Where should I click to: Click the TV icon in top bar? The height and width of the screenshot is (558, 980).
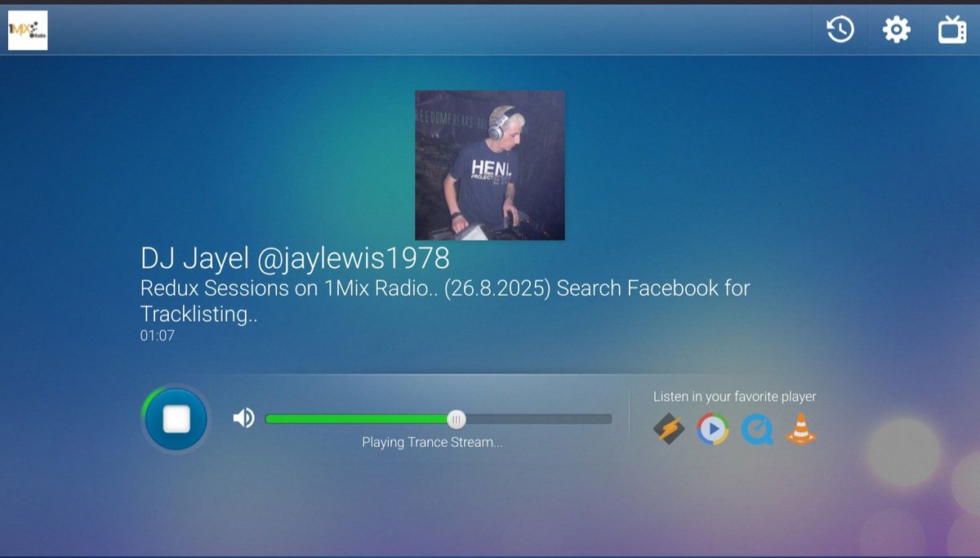952,29
